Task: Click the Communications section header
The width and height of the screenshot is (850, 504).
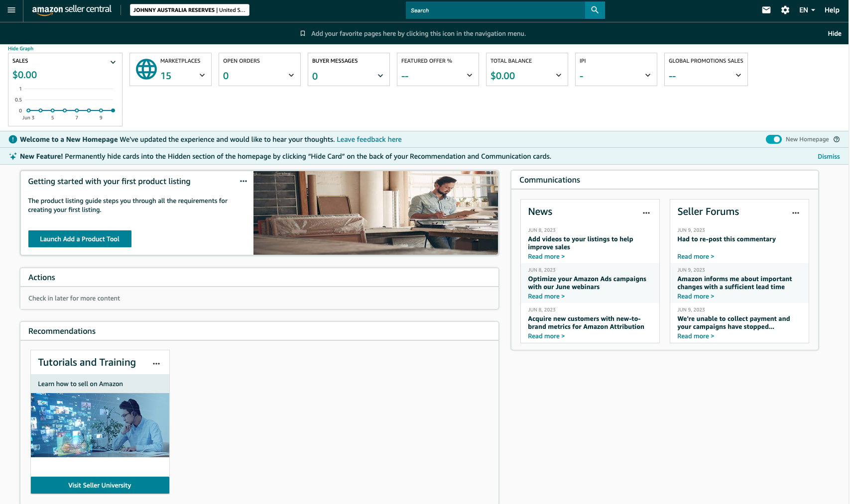Action: pos(550,180)
